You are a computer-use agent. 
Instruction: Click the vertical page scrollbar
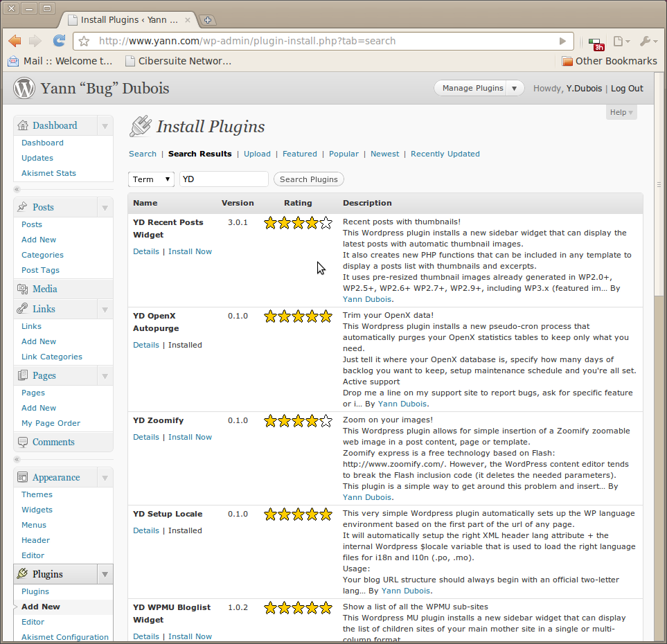(x=659, y=185)
